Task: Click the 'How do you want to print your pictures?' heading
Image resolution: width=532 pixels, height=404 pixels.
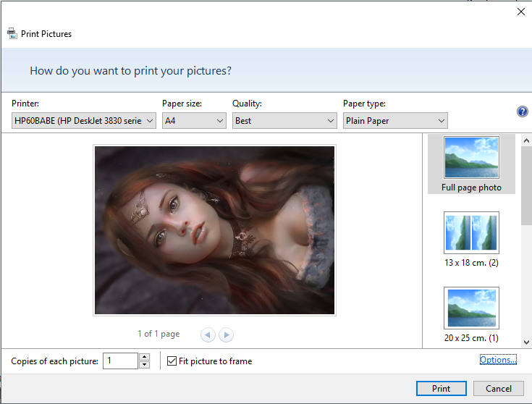Action: pyautogui.click(x=130, y=71)
